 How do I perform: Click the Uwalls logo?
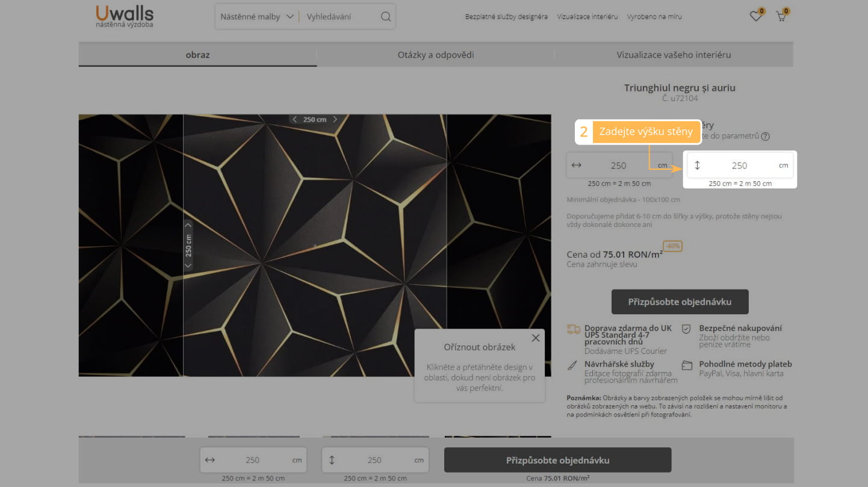tap(124, 16)
